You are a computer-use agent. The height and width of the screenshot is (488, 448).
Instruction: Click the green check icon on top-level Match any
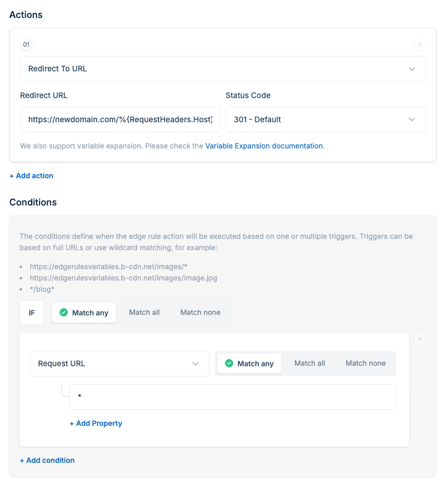64,312
